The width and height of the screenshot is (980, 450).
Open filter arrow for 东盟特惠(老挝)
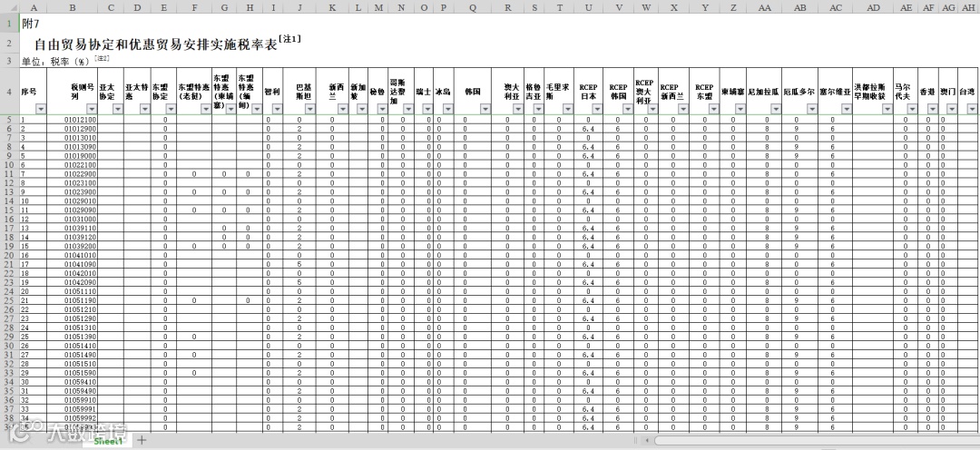tap(206, 109)
